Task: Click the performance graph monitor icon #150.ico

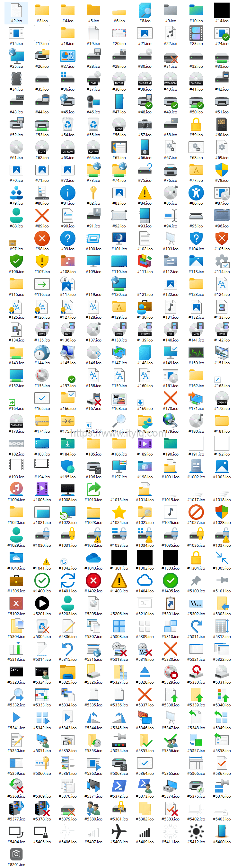Action: 196,352
